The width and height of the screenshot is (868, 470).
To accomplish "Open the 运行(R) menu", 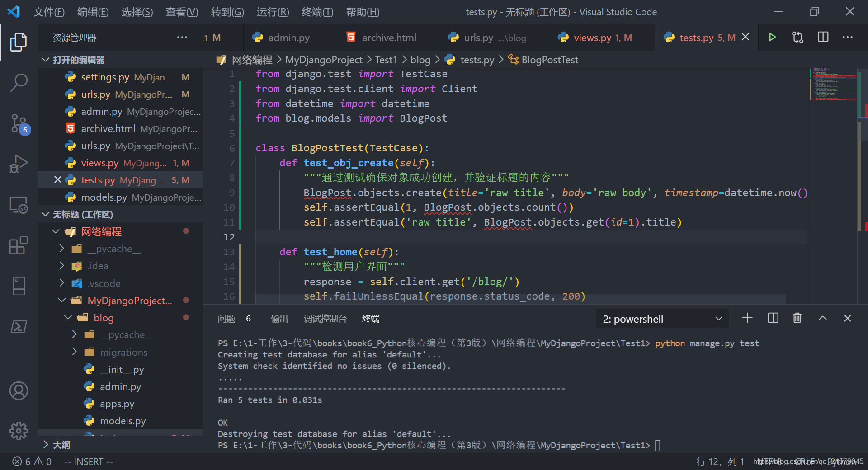I will click(273, 12).
